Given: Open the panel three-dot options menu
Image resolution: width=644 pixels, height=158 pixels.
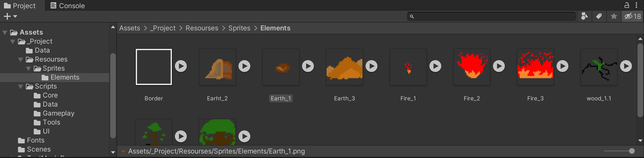Looking at the screenshot, I should point(636,5).
